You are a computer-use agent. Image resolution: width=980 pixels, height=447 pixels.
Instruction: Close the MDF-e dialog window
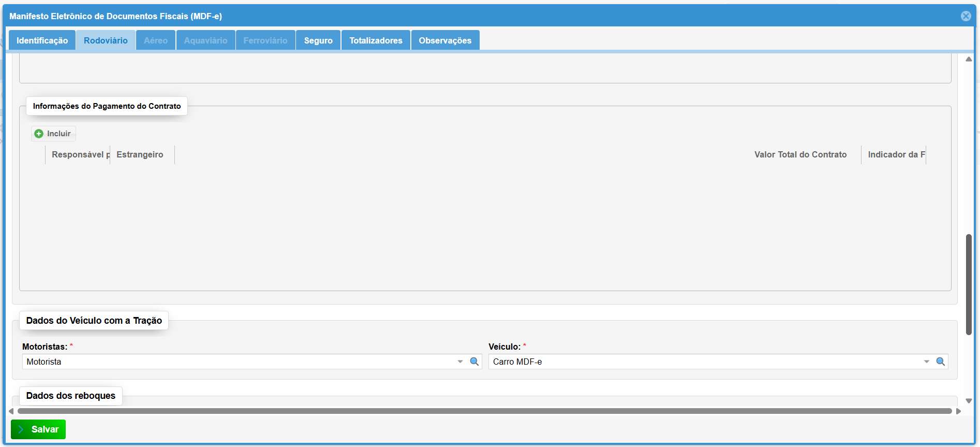(x=966, y=16)
